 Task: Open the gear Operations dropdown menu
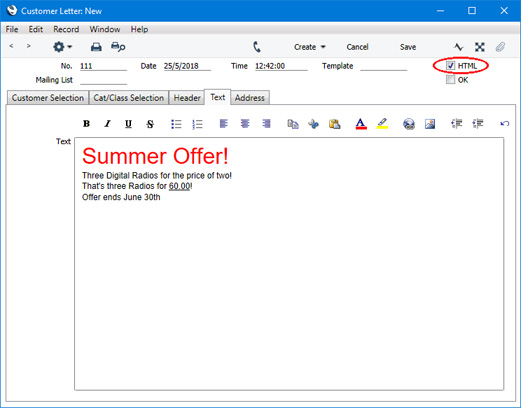pos(62,47)
